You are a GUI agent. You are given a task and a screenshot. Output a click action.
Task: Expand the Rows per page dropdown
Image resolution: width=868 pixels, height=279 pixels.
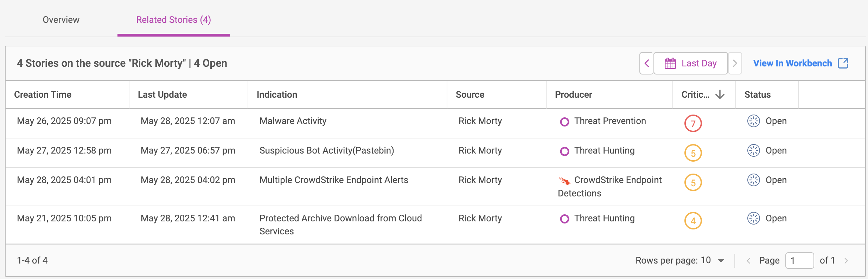point(721,261)
